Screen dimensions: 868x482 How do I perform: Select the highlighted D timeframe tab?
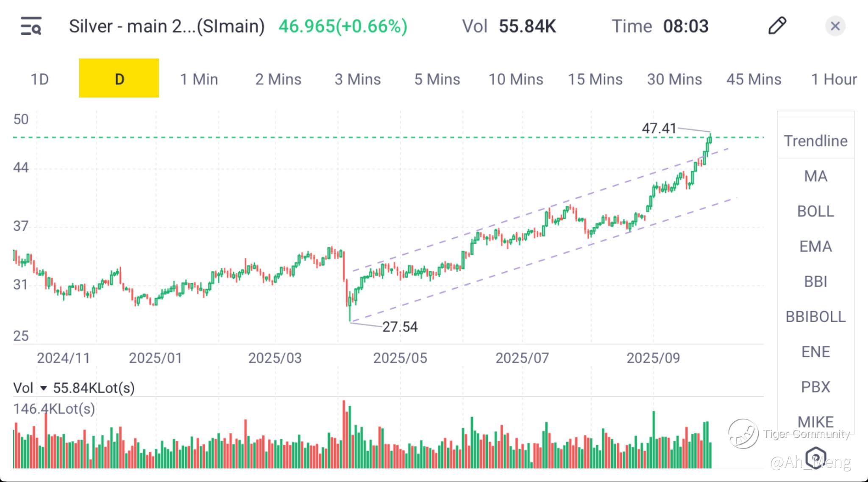pos(119,78)
